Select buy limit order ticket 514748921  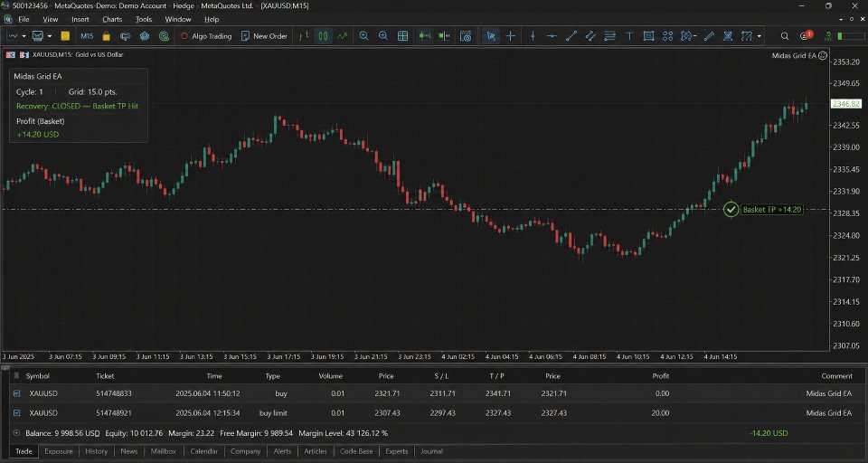tap(433, 413)
